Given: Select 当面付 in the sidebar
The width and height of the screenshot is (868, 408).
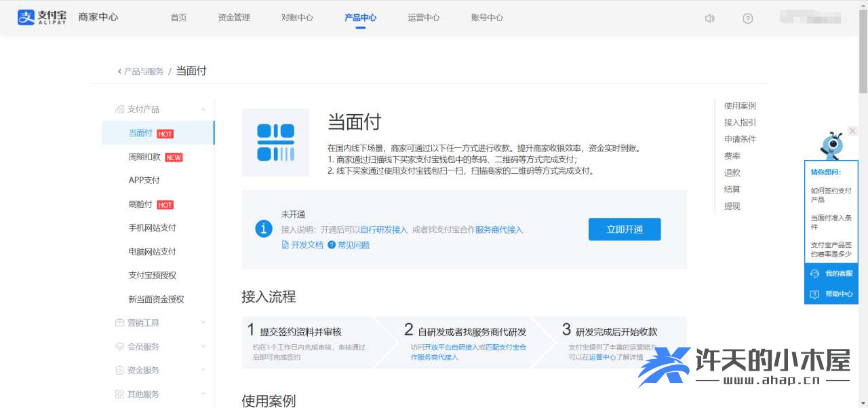Looking at the screenshot, I should click(x=158, y=133).
